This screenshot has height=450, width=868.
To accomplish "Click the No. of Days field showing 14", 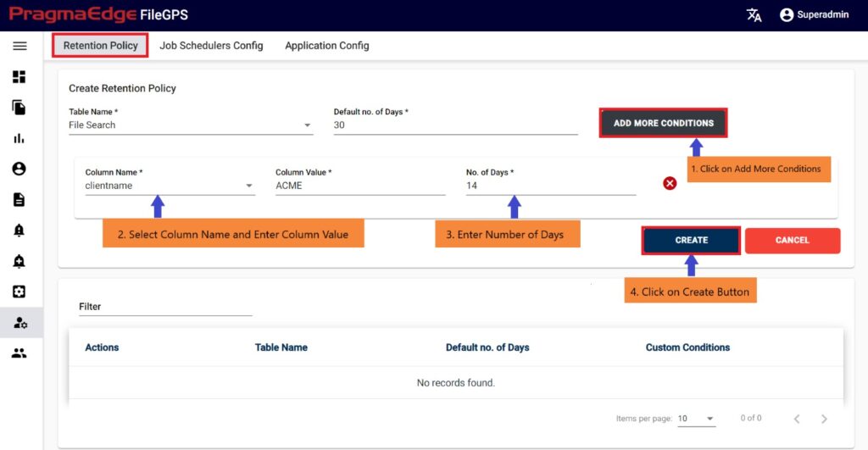I will tap(551, 186).
